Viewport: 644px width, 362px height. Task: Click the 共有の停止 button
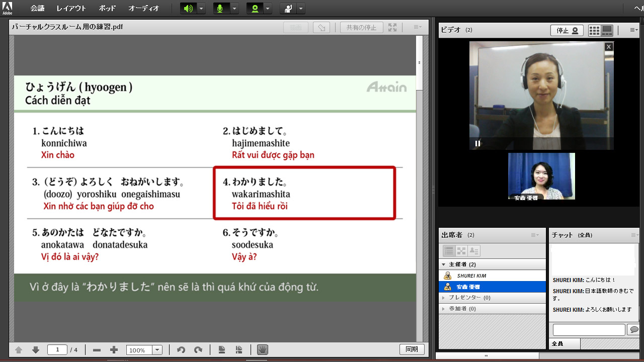(x=361, y=28)
